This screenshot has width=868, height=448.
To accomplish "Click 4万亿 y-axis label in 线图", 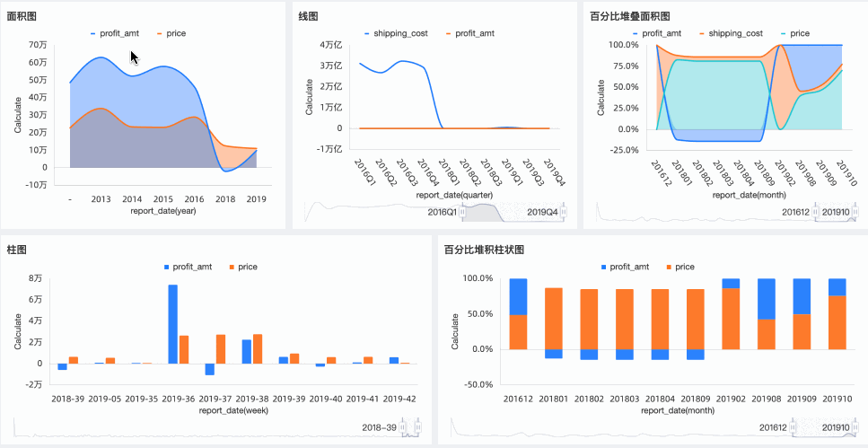I will point(331,45).
